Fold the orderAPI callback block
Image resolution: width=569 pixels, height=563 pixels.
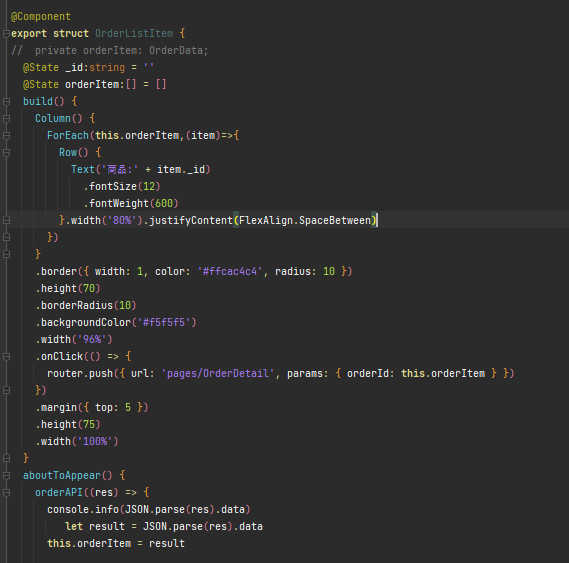(6, 493)
